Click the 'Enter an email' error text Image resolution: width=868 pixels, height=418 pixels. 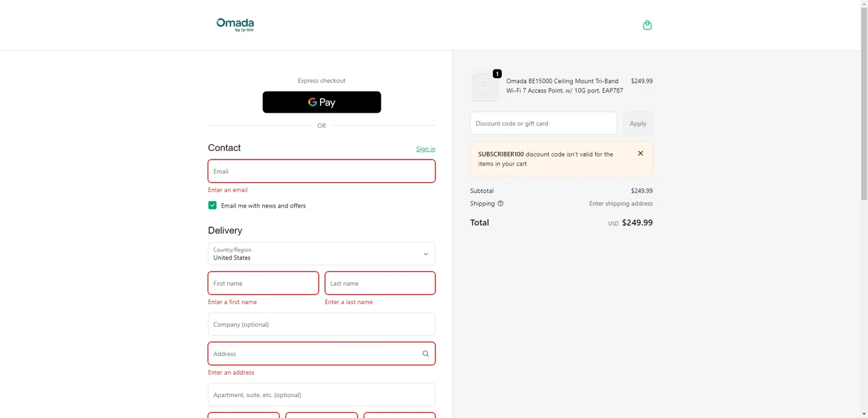[x=228, y=190]
